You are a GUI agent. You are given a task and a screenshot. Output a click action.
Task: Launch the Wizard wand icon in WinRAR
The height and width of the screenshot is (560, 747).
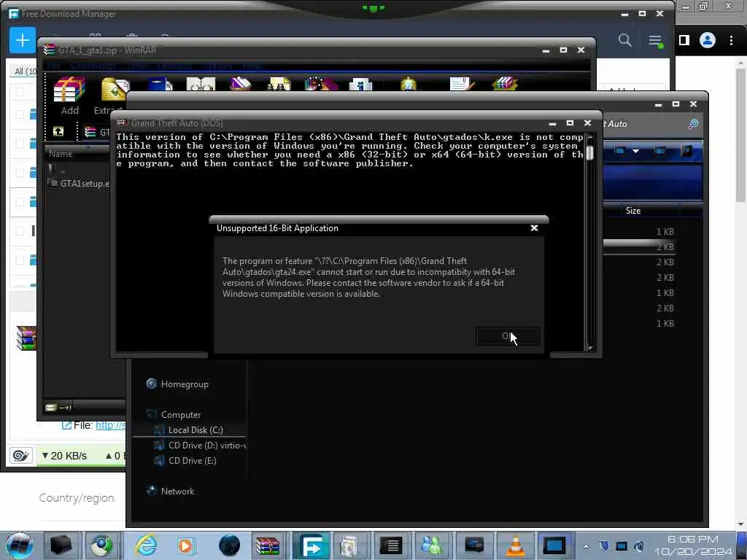pos(321,84)
